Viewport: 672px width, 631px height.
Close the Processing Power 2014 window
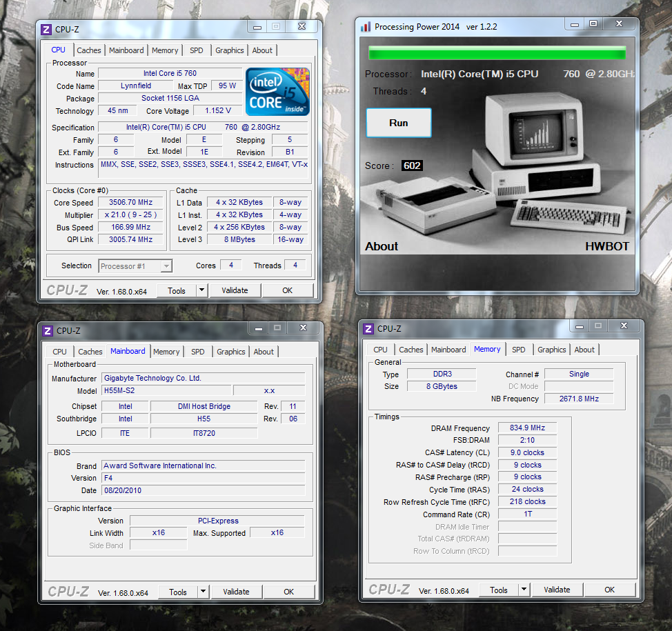pyautogui.click(x=620, y=24)
